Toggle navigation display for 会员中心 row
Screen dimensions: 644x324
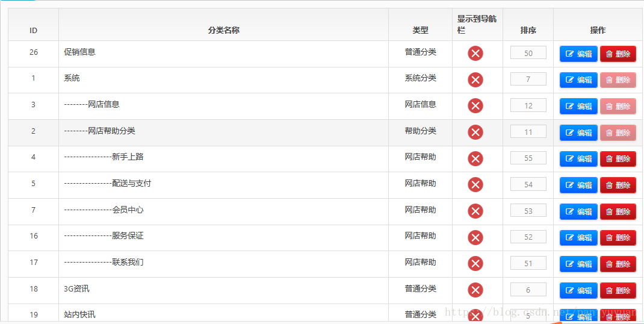coord(475,211)
